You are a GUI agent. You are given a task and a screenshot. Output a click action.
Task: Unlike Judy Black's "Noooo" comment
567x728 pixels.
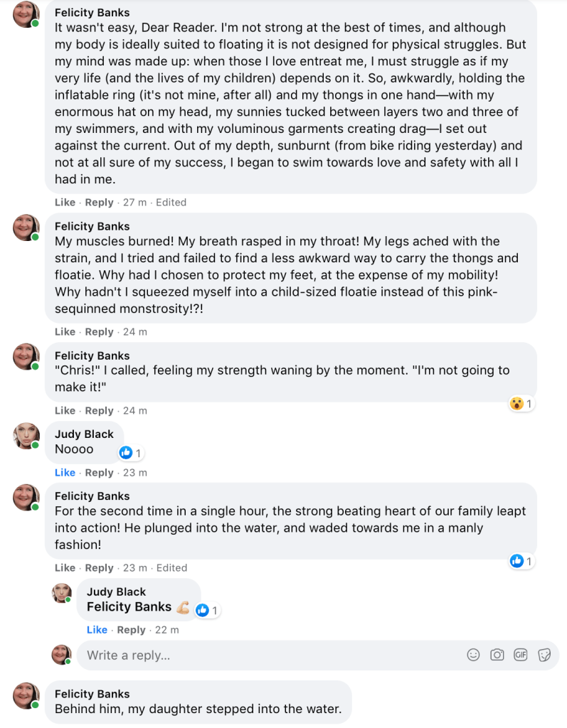click(x=65, y=473)
